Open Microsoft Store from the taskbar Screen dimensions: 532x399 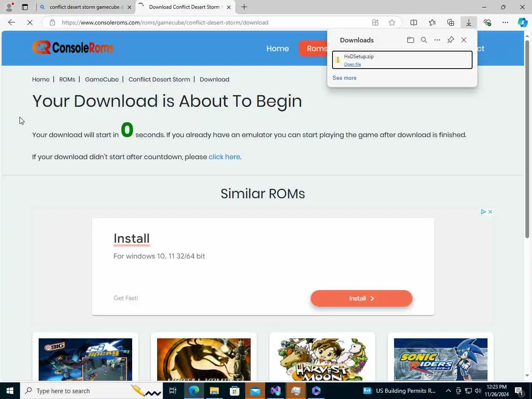click(x=235, y=391)
